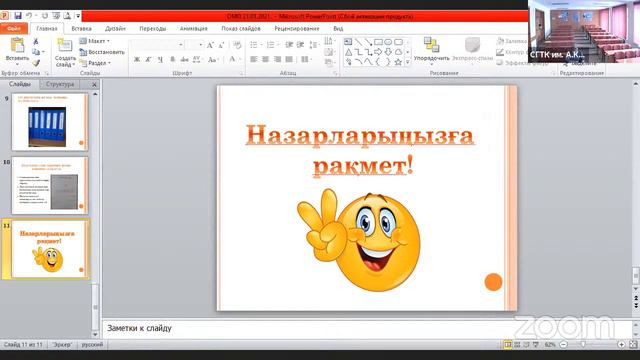This screenshot has width=640, height=360.
Task: Open the Вставка ribbon tab
Action: point(81,29)
